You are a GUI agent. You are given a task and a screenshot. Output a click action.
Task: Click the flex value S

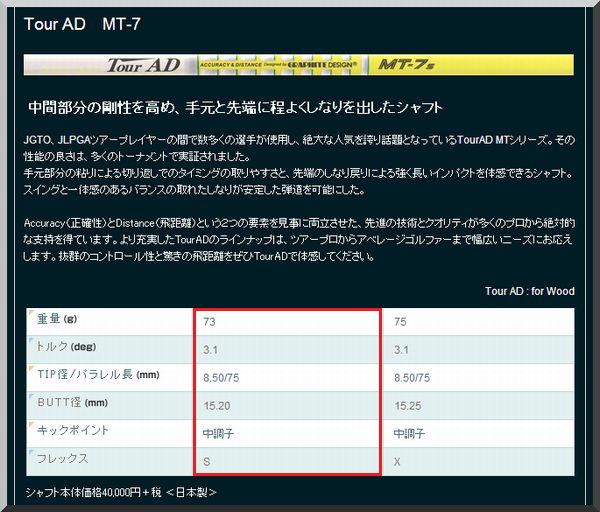click(207, 462)
